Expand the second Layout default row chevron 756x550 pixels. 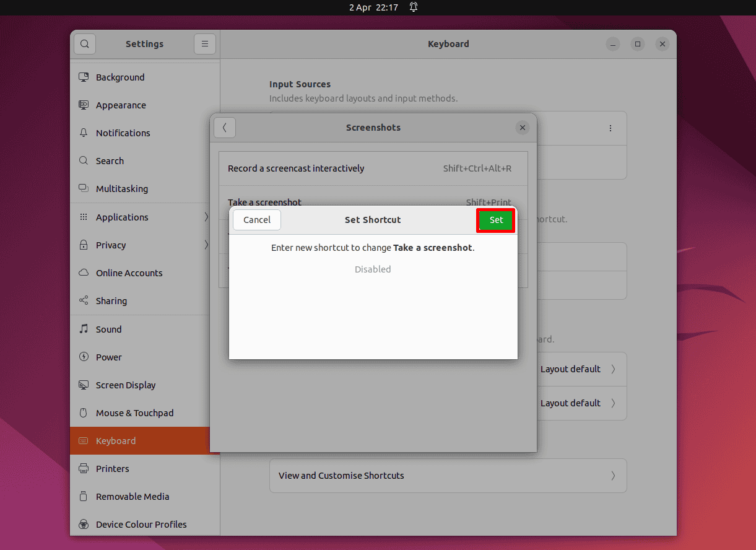[613, 403]
